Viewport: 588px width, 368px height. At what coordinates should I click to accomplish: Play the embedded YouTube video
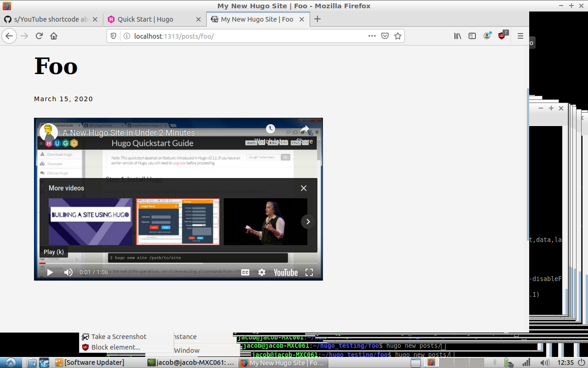pos(50,272)
